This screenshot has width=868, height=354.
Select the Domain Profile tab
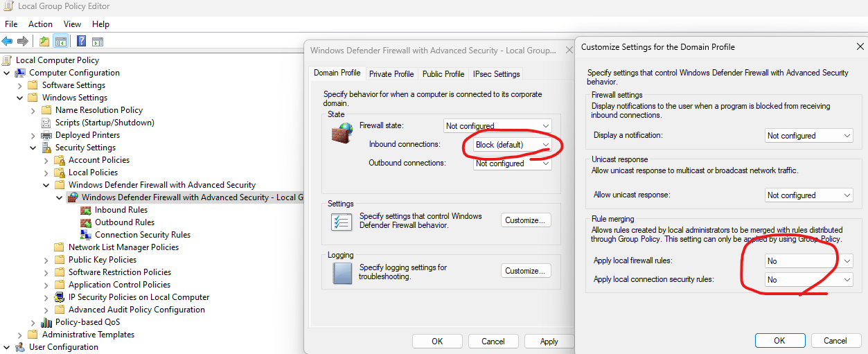tap(337, 73)
